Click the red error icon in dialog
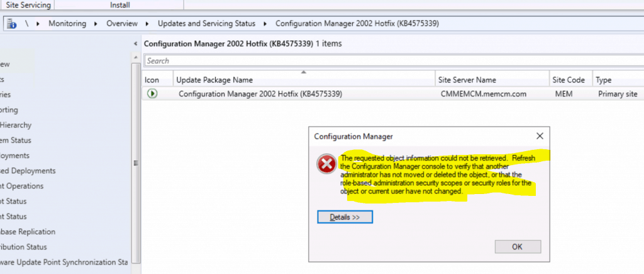The image size is (644, 274). pos(326,164)
